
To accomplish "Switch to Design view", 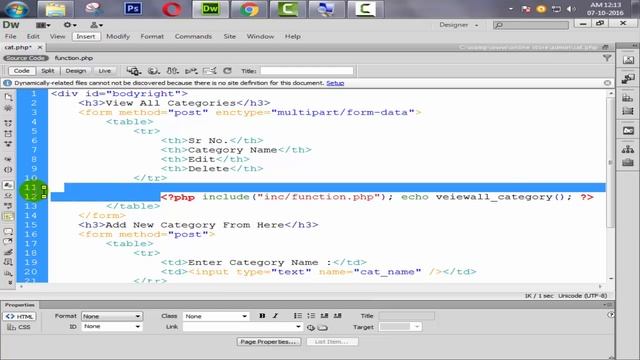I will pyautogui.click(x=76, y=71).
